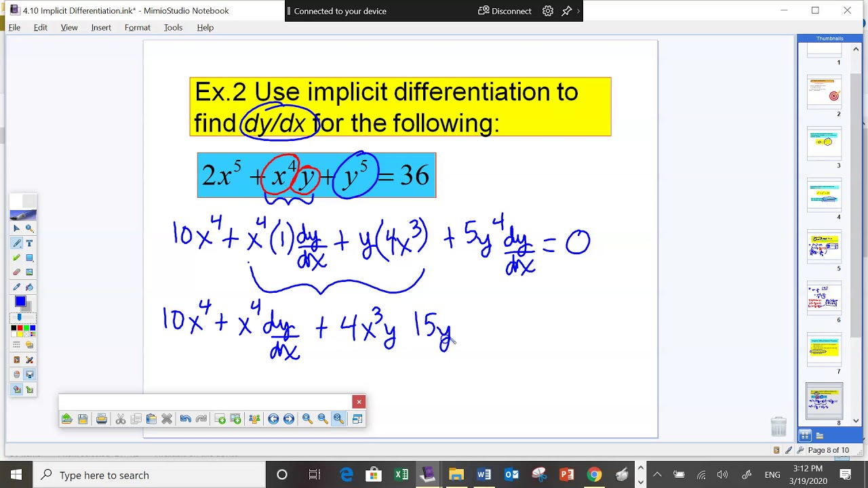Open Chrome from the taskbar
868x488 pixels.
pos(594,474)
